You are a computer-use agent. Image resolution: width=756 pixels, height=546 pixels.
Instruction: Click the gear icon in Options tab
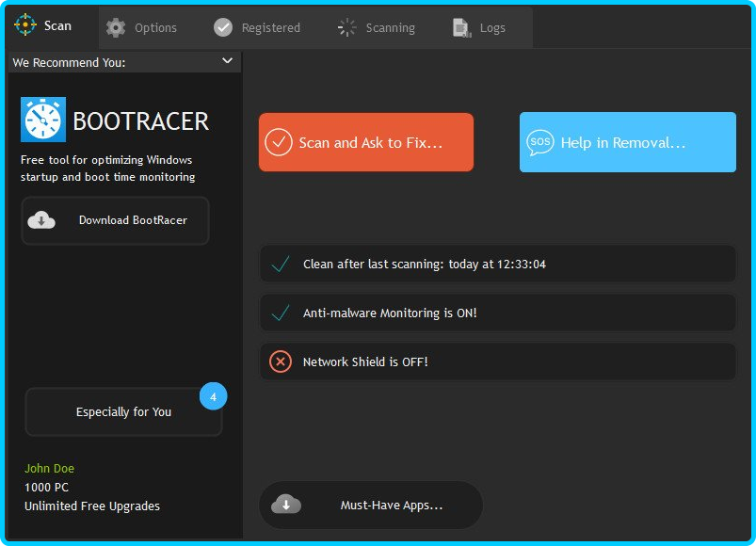[116, 27]
